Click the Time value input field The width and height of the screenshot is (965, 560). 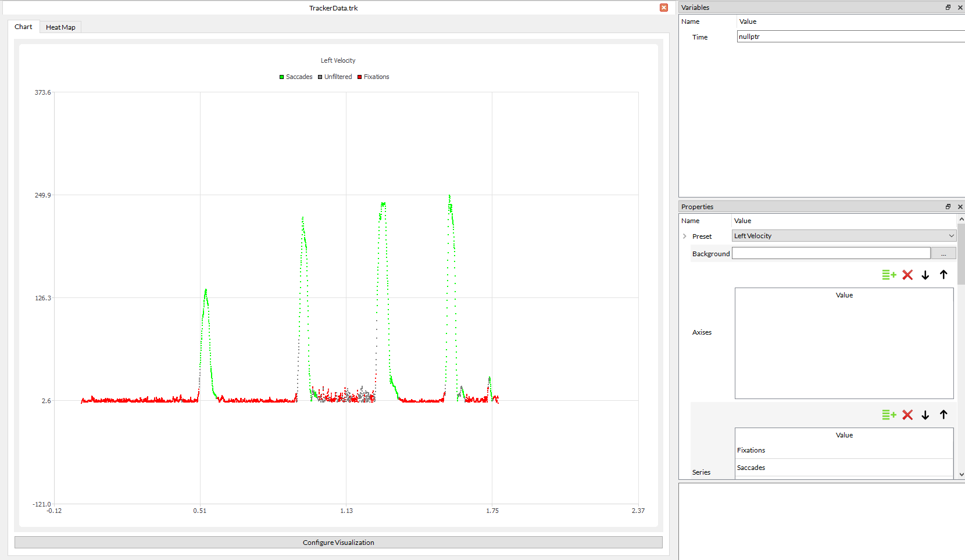(850, 37)
